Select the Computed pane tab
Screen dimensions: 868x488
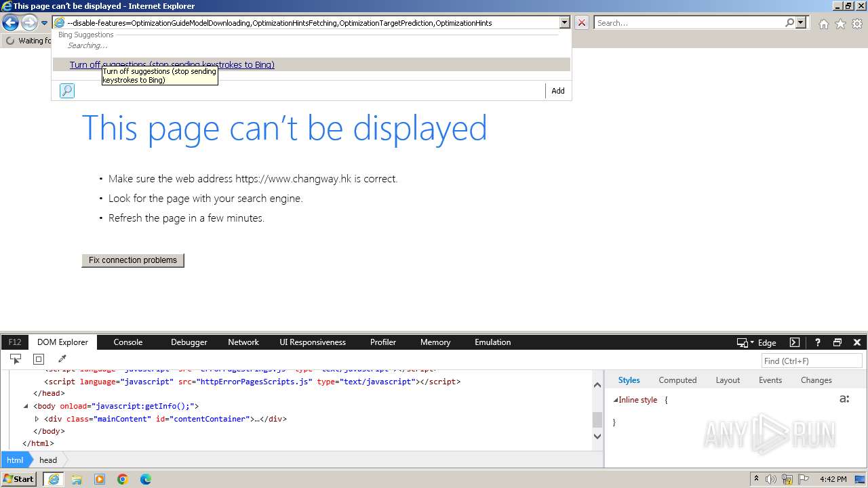677,380
